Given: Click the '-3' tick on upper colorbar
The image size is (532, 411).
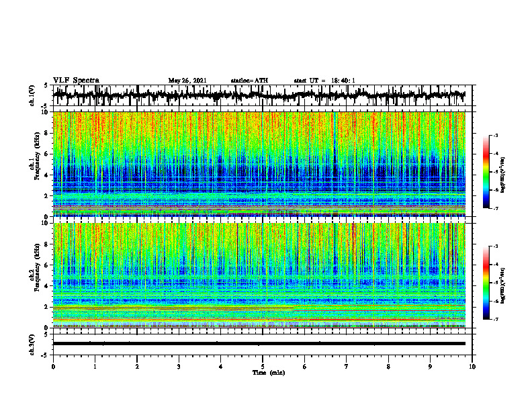Looking at the screenshot, I should pyautogui.click(x=496, y=135).
